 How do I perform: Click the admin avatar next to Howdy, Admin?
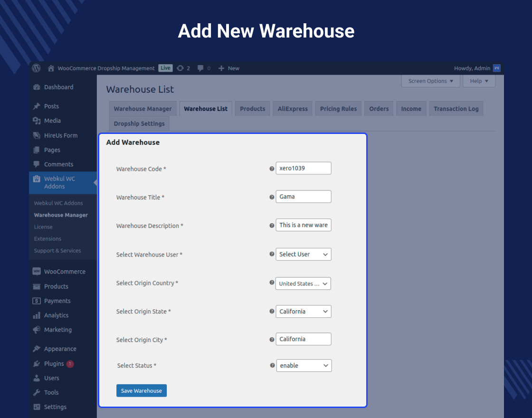click(x=497, y=68)
